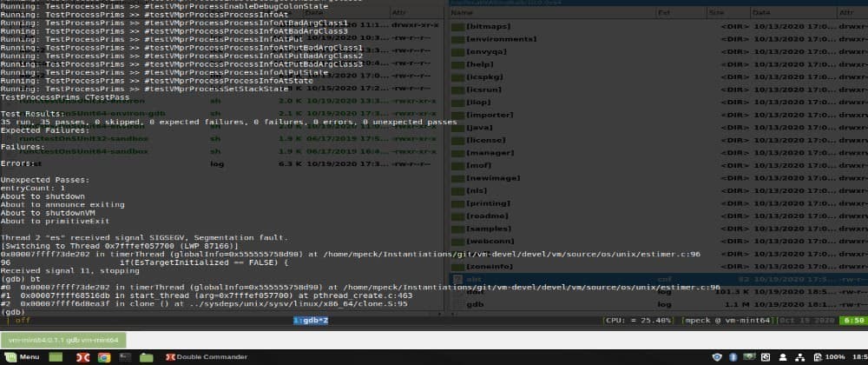The height and width of the screenshot is (365, 868).
Task: Click the [manager] folder icon
Action: (x=457, y=152)
